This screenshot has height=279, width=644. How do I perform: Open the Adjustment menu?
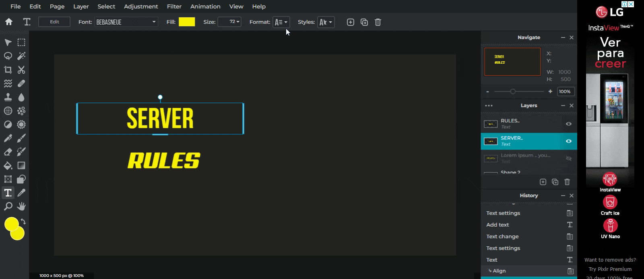(141, 6)
